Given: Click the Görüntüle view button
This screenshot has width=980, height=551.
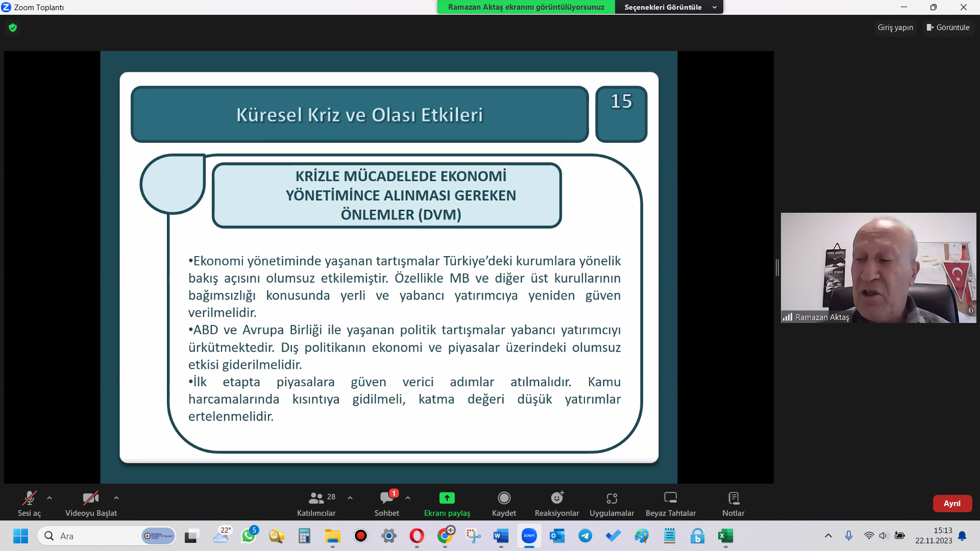Looking at the screenshot, I should point(948,28).
